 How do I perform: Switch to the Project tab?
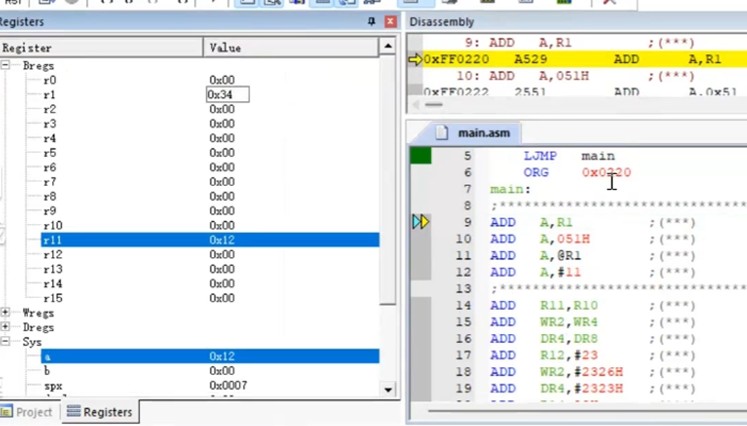pyautogui.click(x=27, y=412)
